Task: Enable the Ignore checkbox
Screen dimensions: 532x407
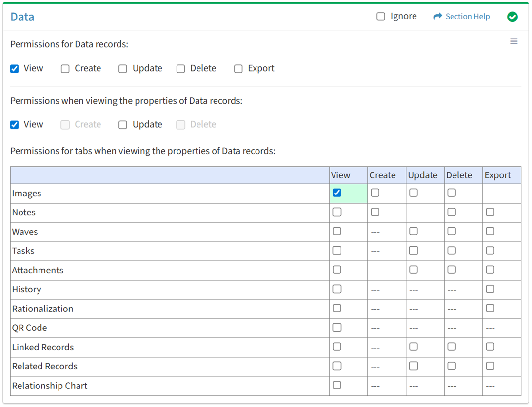Action: click(x=381, y=17)
